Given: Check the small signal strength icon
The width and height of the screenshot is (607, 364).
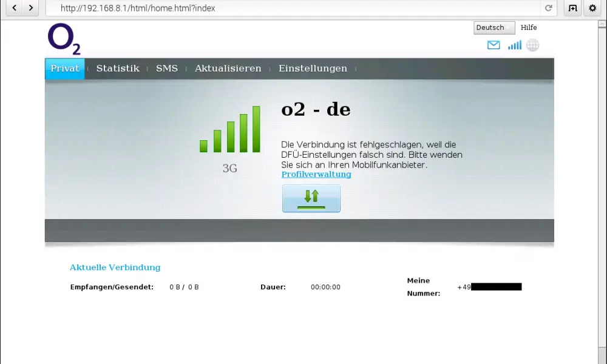Looking at the screenshot, I should [x=515, y=45].
